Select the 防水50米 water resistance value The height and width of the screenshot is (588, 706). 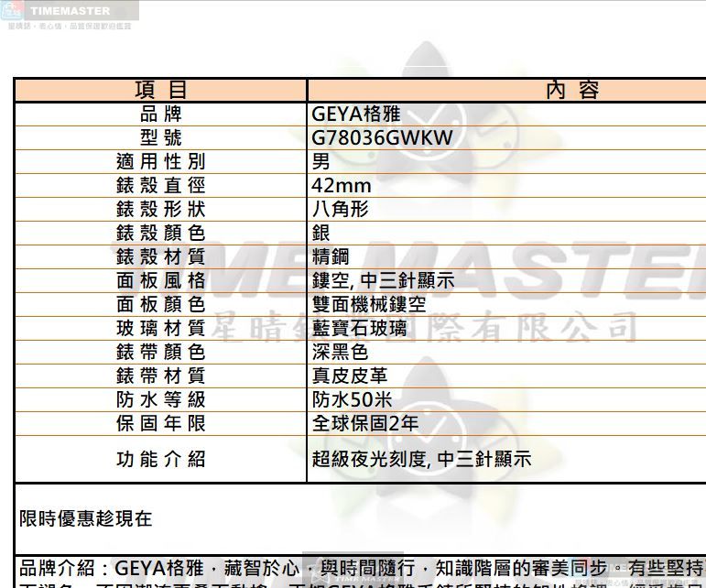coord(352,400)
